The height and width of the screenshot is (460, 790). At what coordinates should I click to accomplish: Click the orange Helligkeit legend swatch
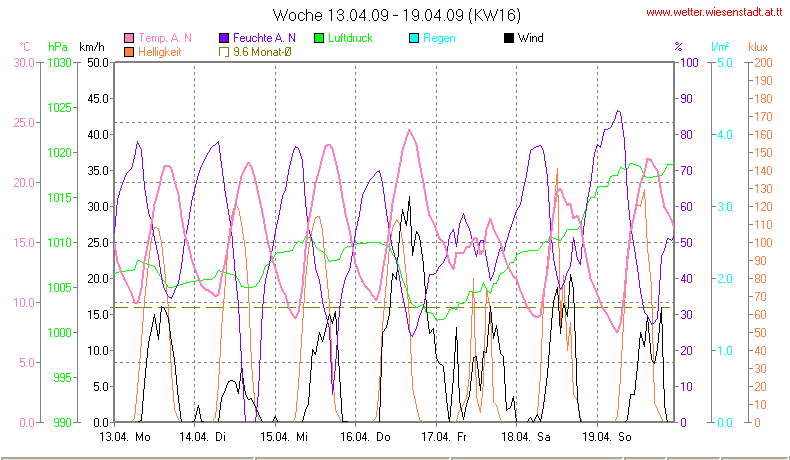(129, 52)
